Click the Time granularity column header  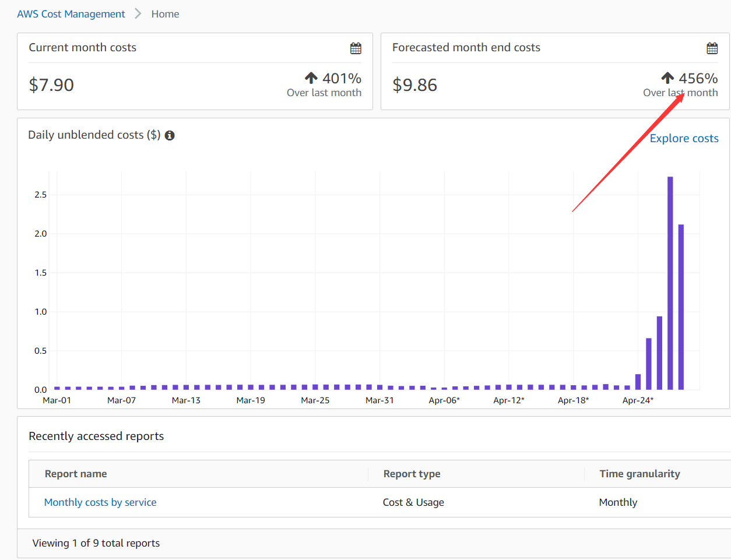(639, 474)
